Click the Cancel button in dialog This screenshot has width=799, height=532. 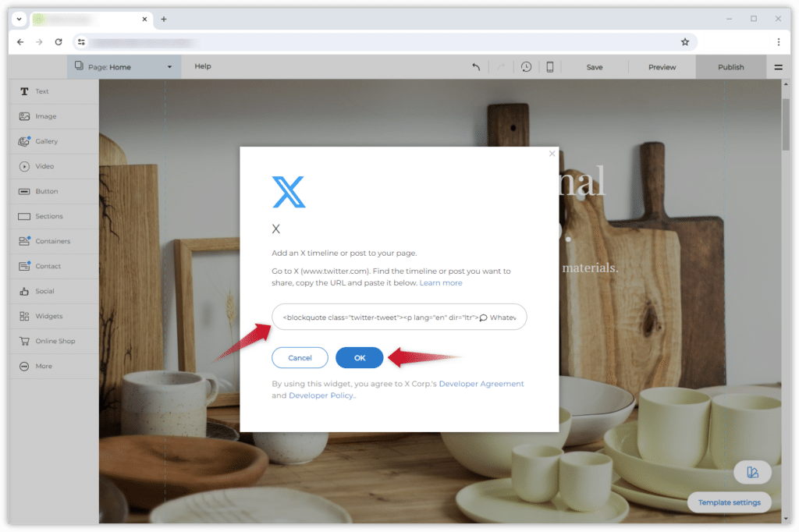click(x=300, y=358)
